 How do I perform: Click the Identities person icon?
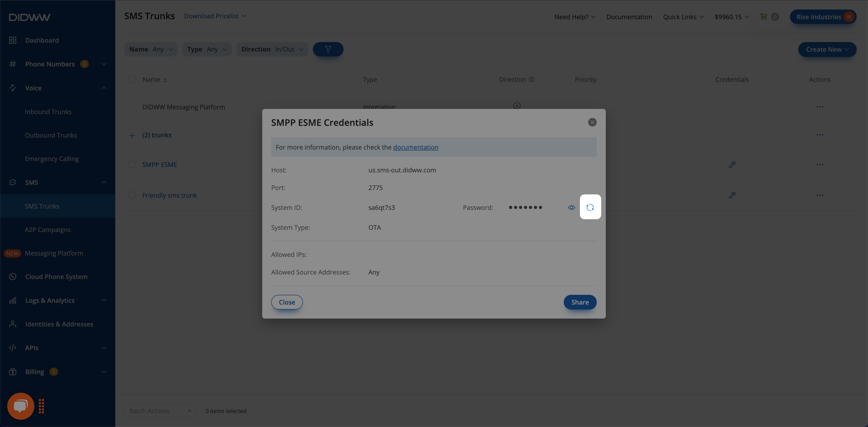[x=12, y=324]
